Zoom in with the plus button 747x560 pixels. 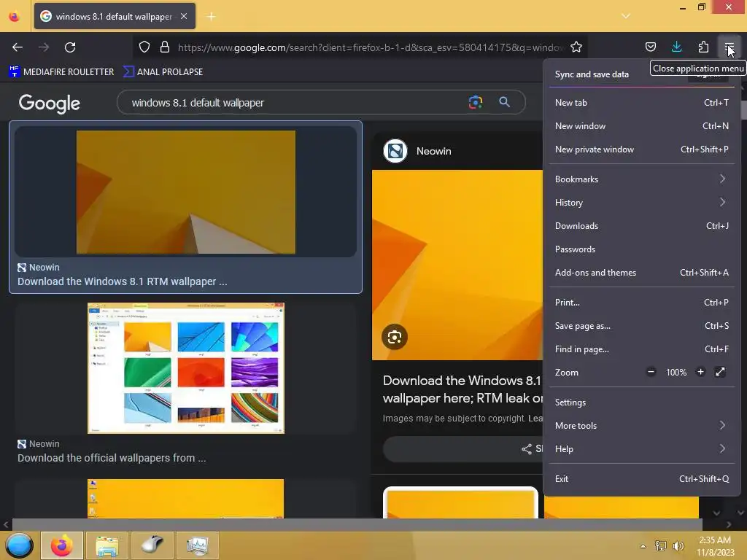(700, 372)
